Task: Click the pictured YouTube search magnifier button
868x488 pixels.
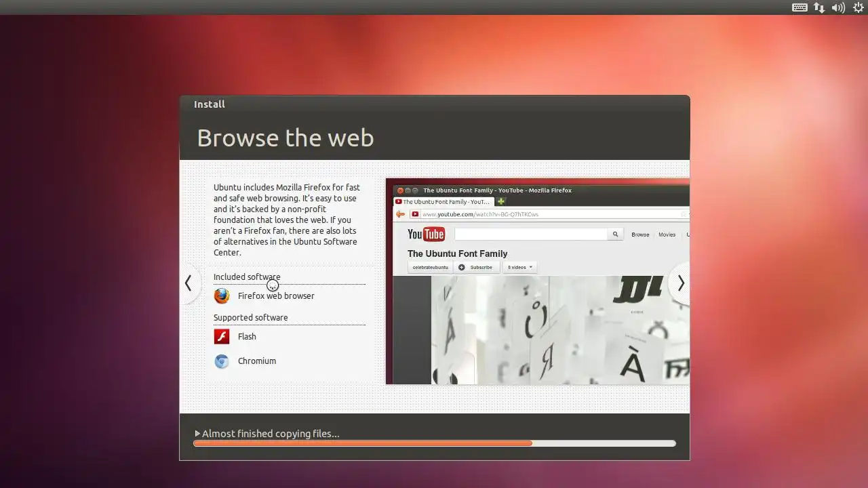Action: tap(615, 235)
